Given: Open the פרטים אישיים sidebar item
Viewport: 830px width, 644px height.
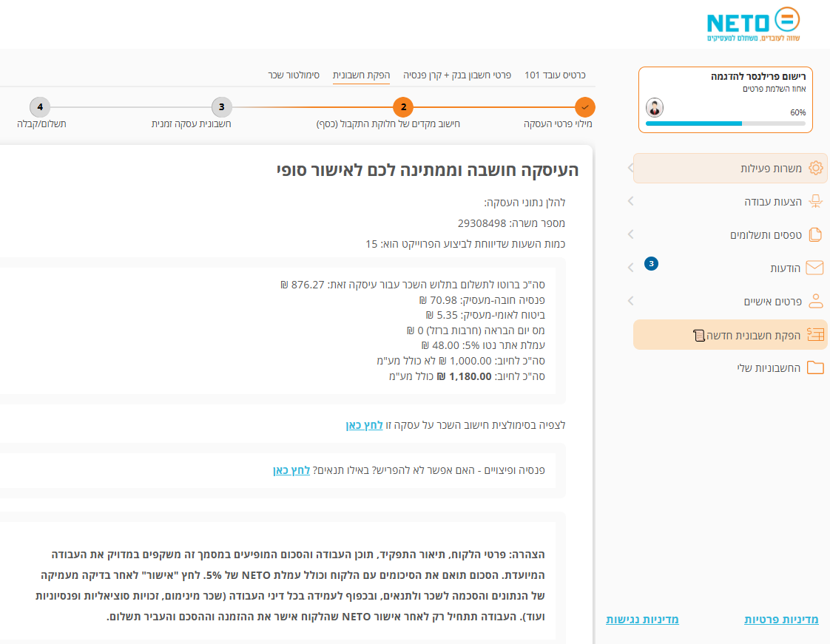Looking at the screenshot, I should pos(730,301).
